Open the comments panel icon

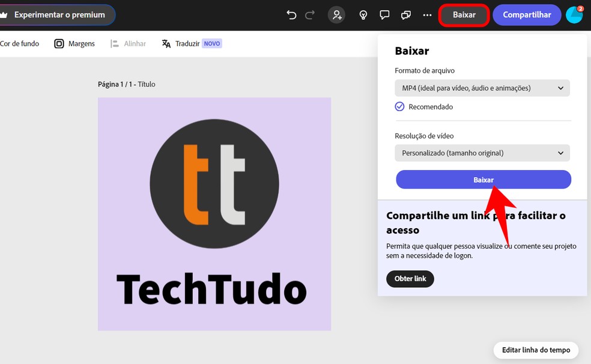click(x=384, y=16)
